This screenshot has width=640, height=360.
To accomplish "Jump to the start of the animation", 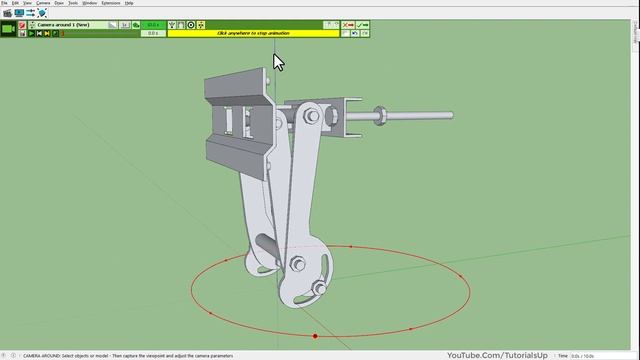I will tap(39, 33).
